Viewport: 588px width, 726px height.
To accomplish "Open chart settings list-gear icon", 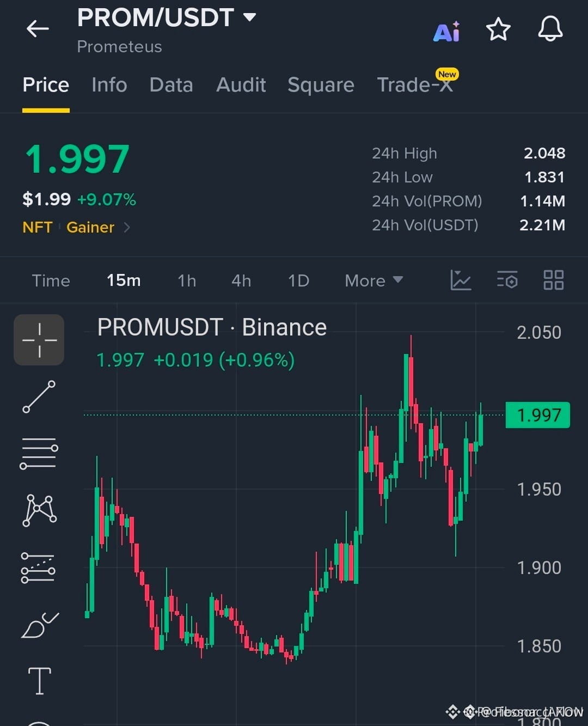I will click(x=507, y=280).
